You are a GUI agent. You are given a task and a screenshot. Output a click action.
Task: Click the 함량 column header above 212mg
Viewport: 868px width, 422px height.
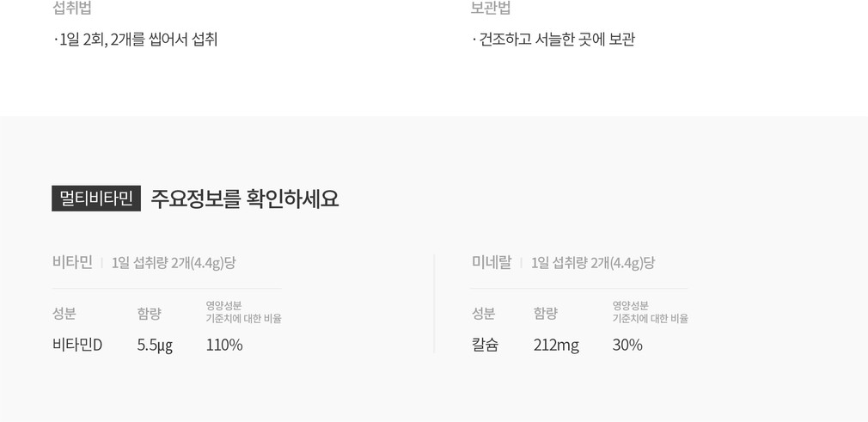(546, 313)
